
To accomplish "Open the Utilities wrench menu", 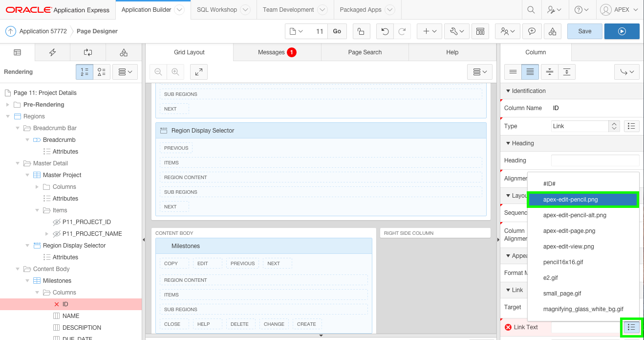I will [457, 31].
